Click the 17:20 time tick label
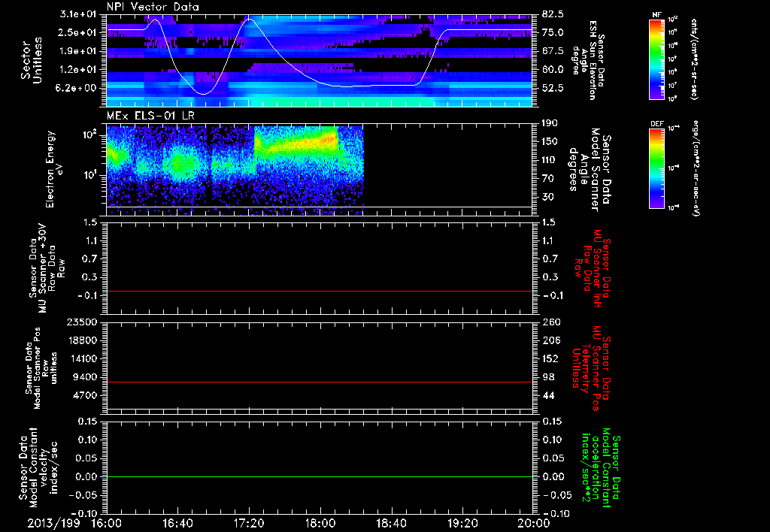770x532 pixels. pos(249,523)
